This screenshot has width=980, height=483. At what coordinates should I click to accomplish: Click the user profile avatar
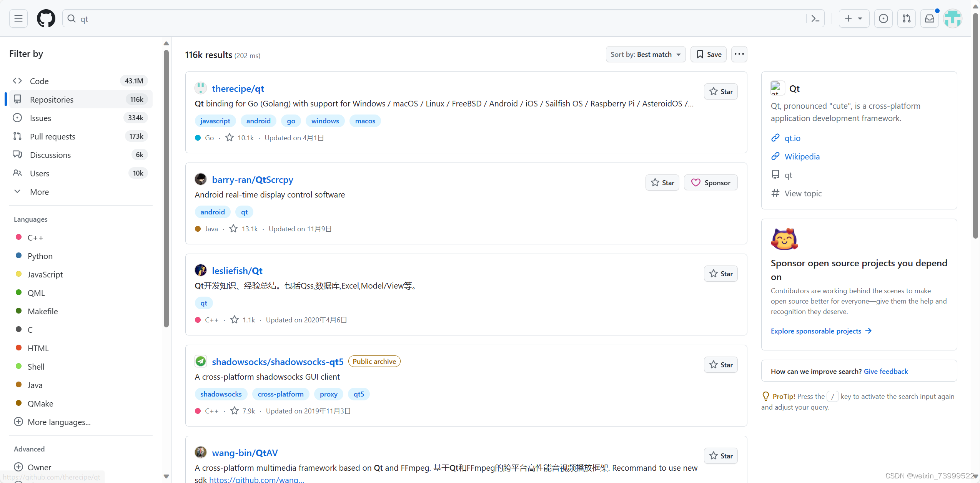pyautogui.click(x=953, y=18)
